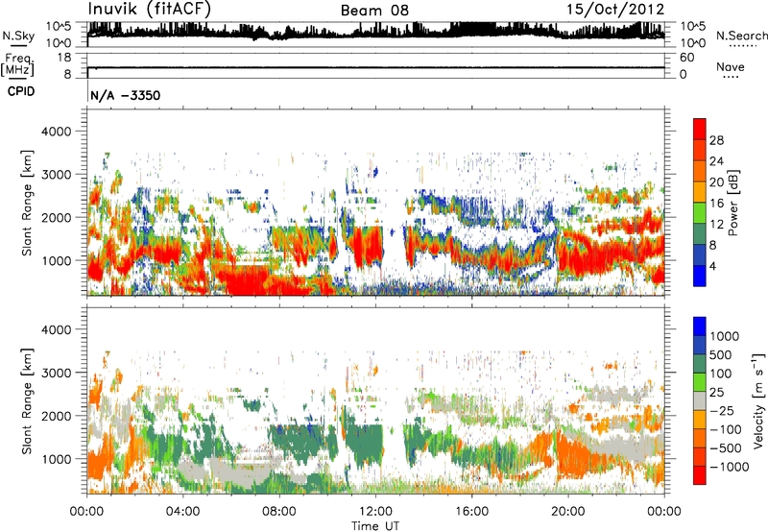Click the left '10^5' noise axis label
The width and height of the screenshot is (768, 532).
(59, 27)
